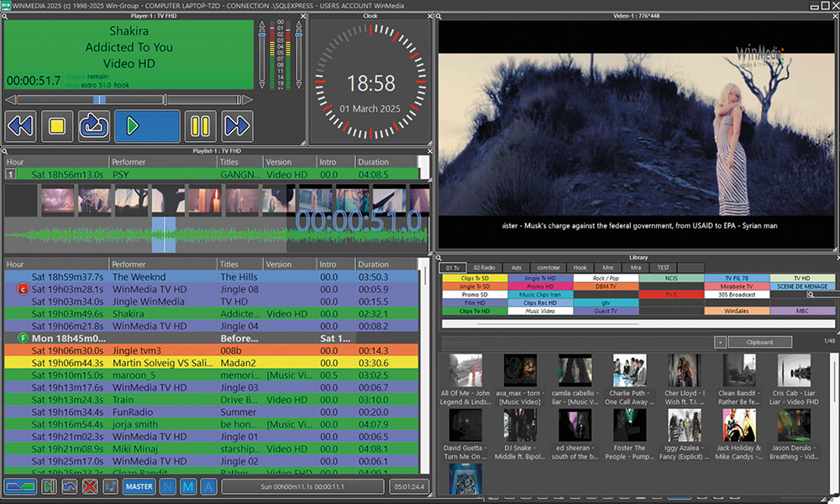Viewport: 840px width, 504px height.
Task: Click the Clipboard button in Library
Action: (x=760, y=342)
